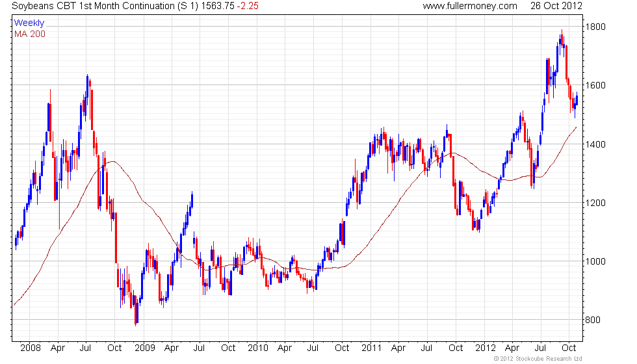Click the 1800 price axis label
The image size is (637, 364).
(595, 27)
